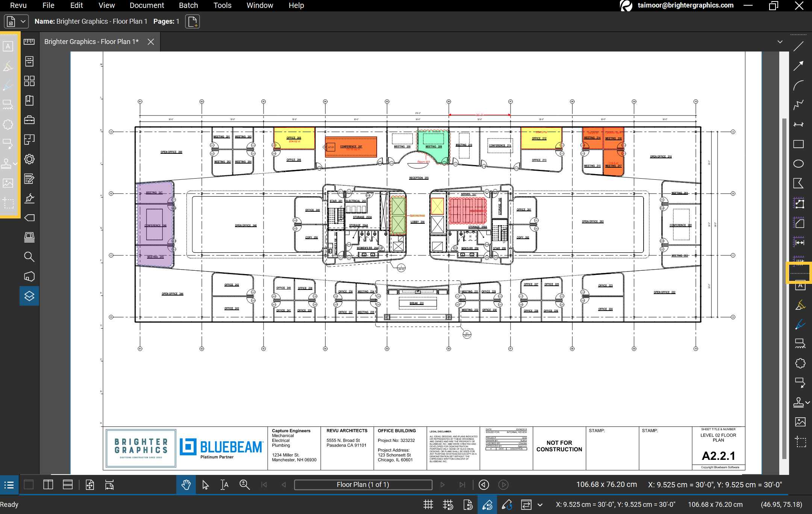
Task: Toggle the Layers panel button
Action: [x=29, y=296]
